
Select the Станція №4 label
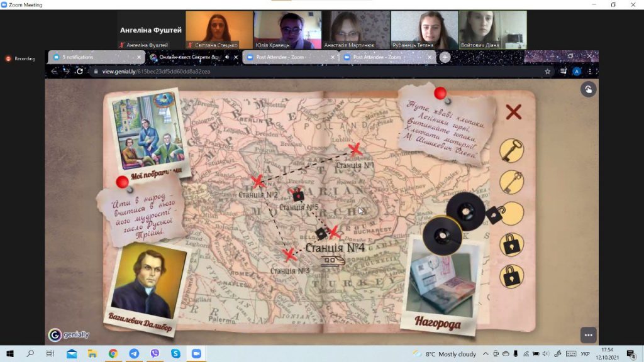click(335, 248)
